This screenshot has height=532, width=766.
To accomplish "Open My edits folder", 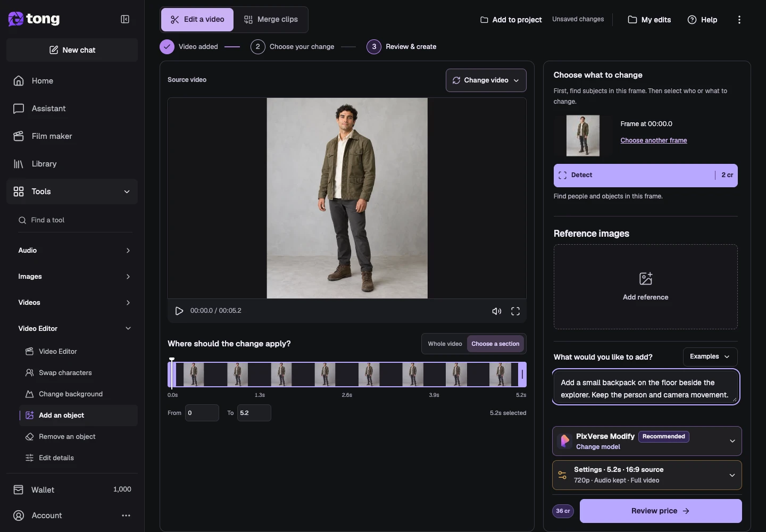I will tap(649, 20).
